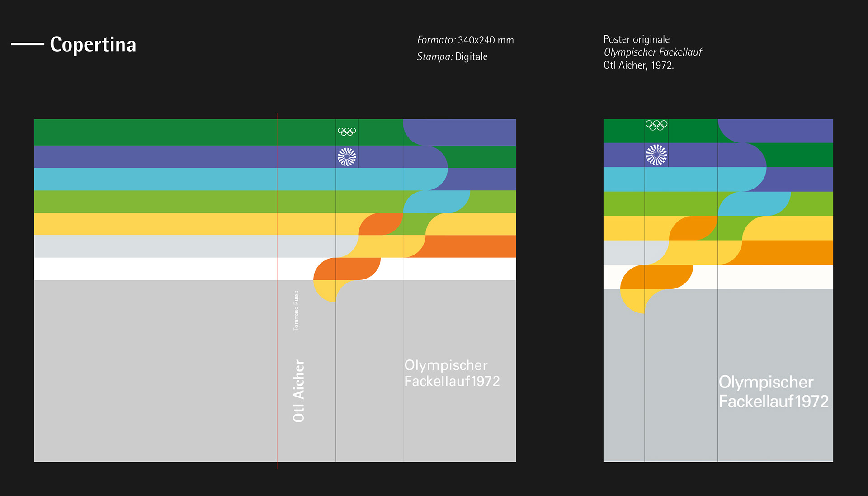Click the 'Copertina' heading
Viewport: 868px width, 496px height.
point(93,44)
